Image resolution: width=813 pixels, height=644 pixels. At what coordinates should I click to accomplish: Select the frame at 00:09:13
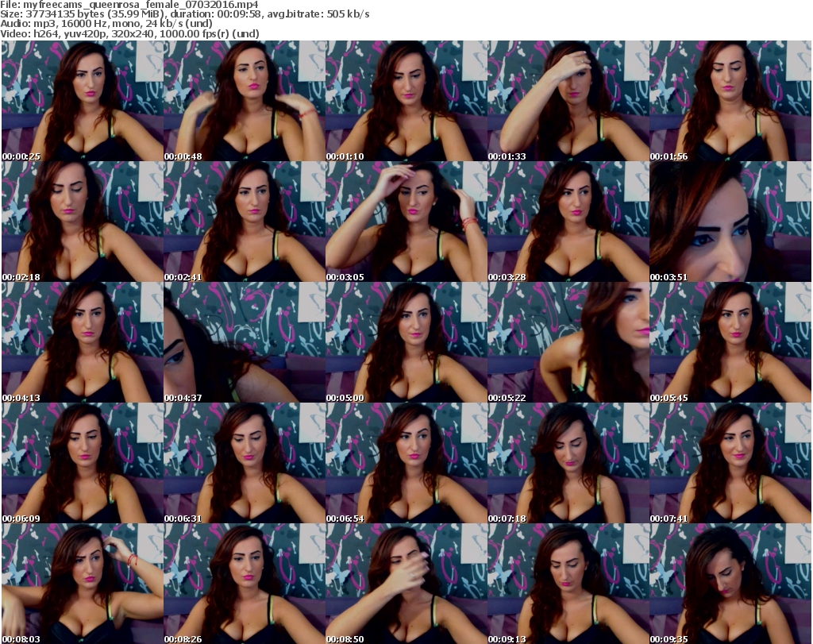coord(568,584)
